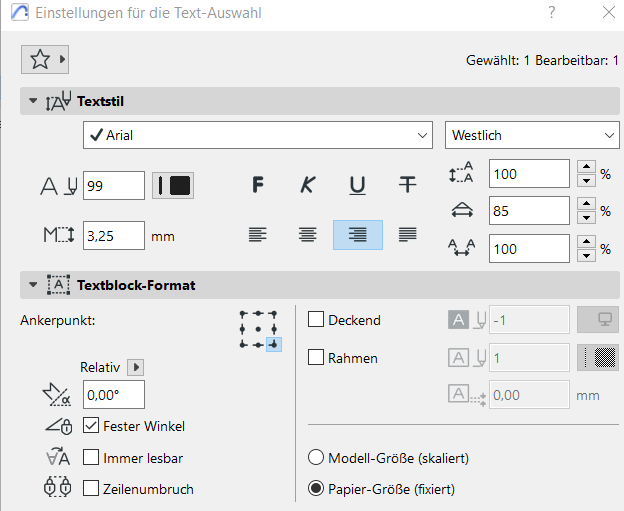Viewport: 624px width, 511px height.
Task: Select justified text alignment
Action: 407,235
